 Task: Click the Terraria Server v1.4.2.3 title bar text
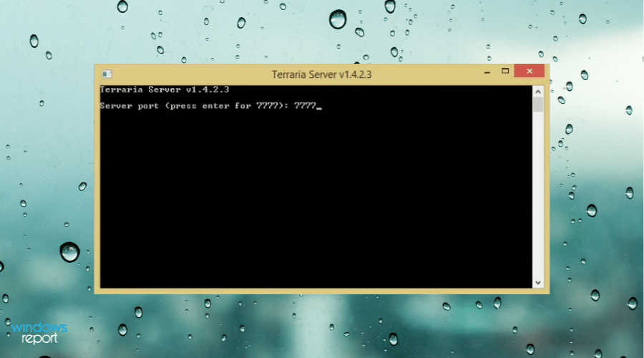pyautogui.click(x=321, y=74)
